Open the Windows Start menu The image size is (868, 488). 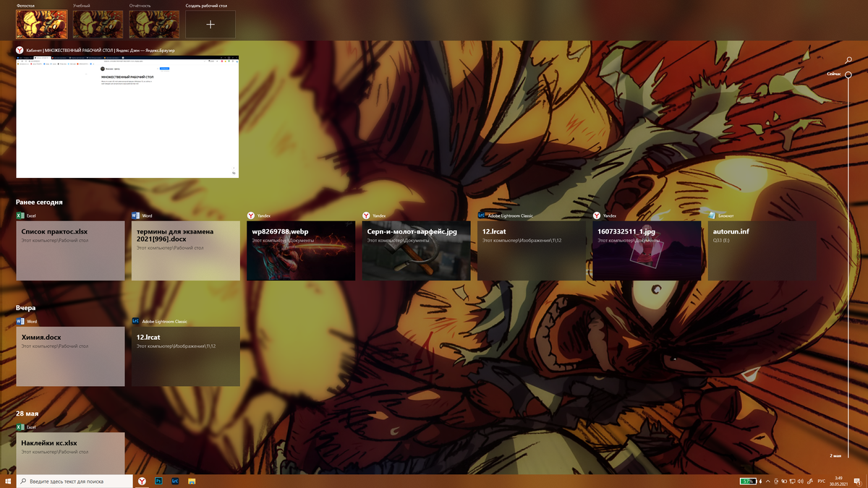point(8,481)
